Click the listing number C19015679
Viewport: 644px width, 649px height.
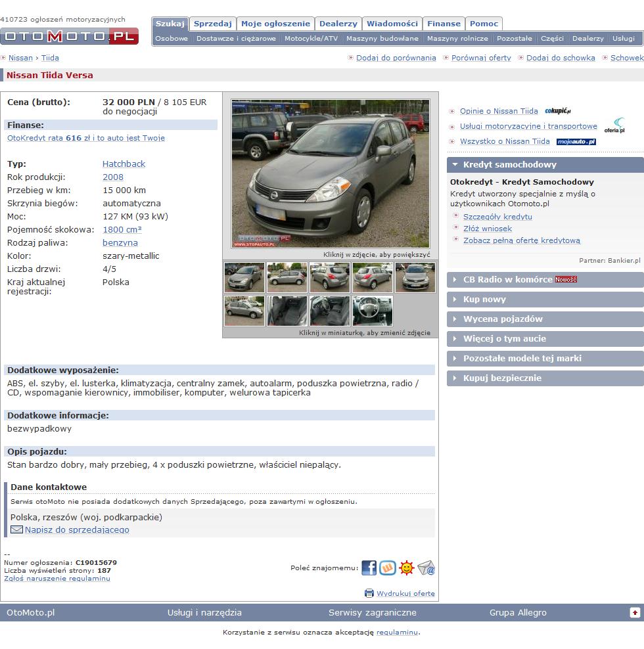(96, 563)
